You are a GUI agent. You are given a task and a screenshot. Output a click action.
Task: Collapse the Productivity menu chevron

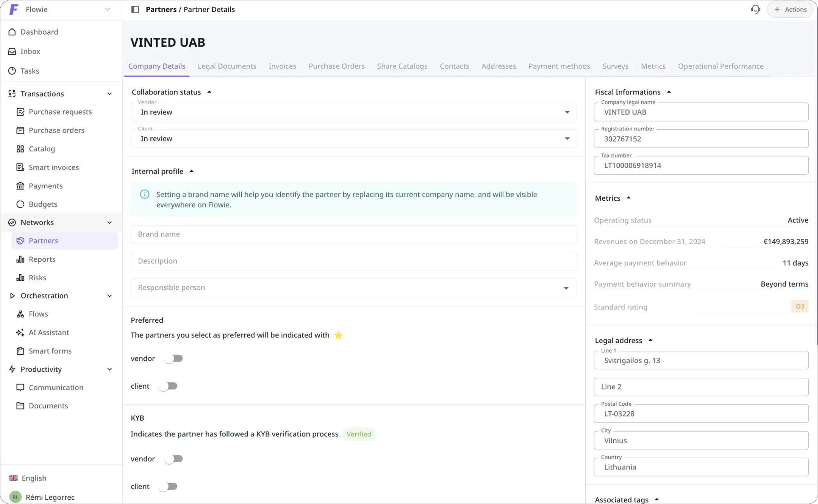110,369
